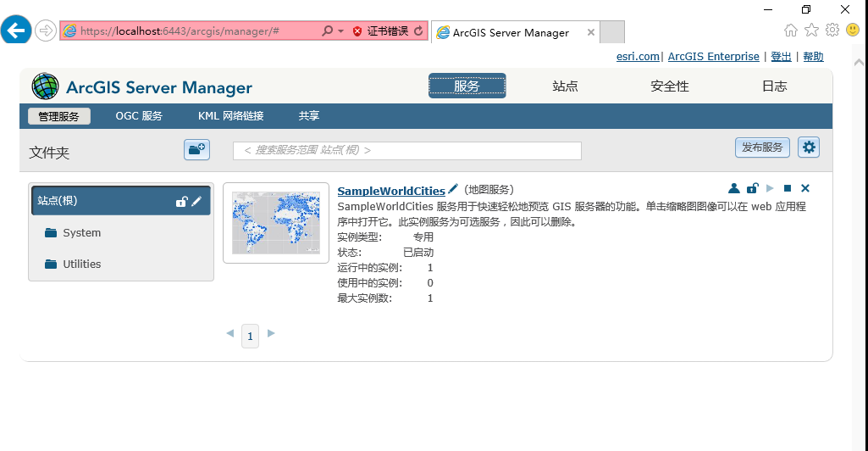Open the services settings gear icon
The image size is (868, 451).
pyautogui.click(x=809, y=148)
